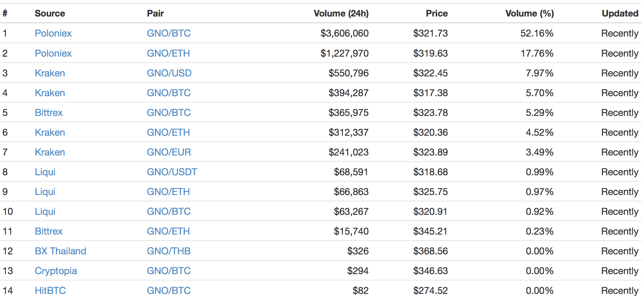Screen dimensions: 644x299
Task: Open Cryptopia source link
Action: click(56, 271)
